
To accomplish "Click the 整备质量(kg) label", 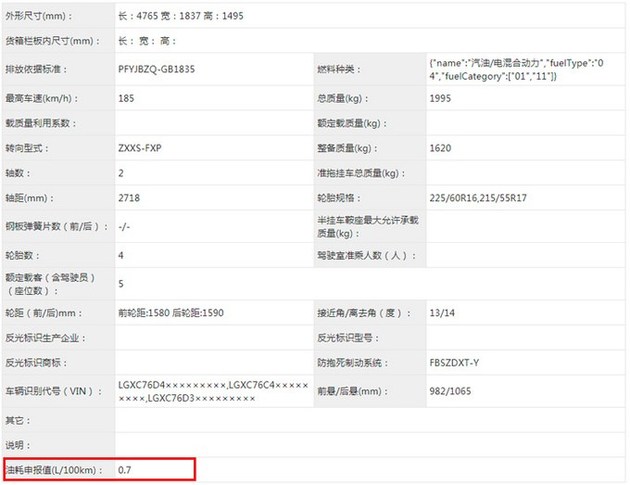I will pos(347,148).
